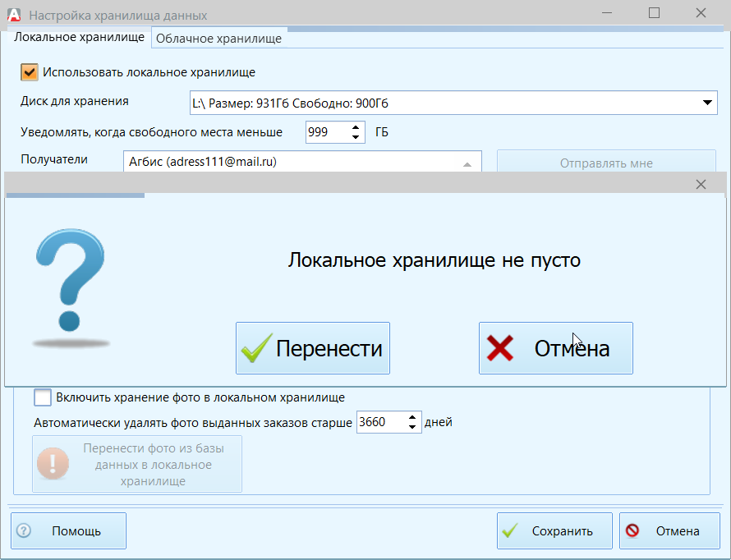Click the warning icon on photo transfer button
This screenshot has width=731, height=560.
[x=53, y=464]
